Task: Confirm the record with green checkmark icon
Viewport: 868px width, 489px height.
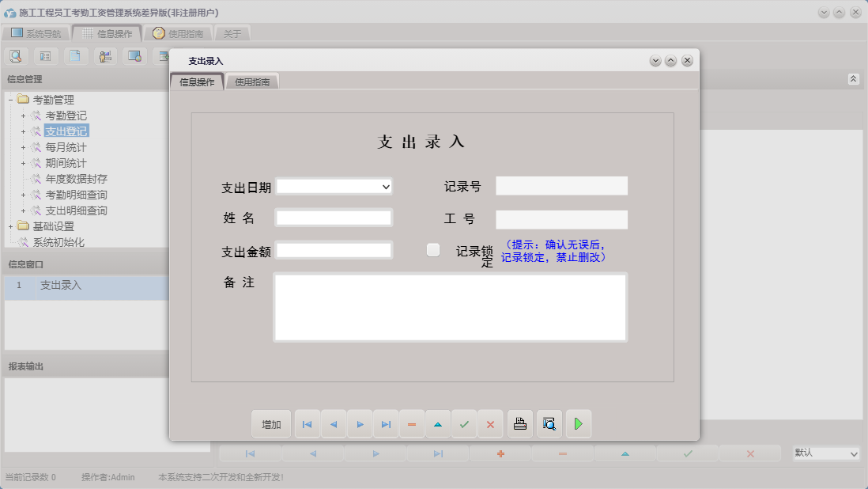Action: [x=464, y=423]
